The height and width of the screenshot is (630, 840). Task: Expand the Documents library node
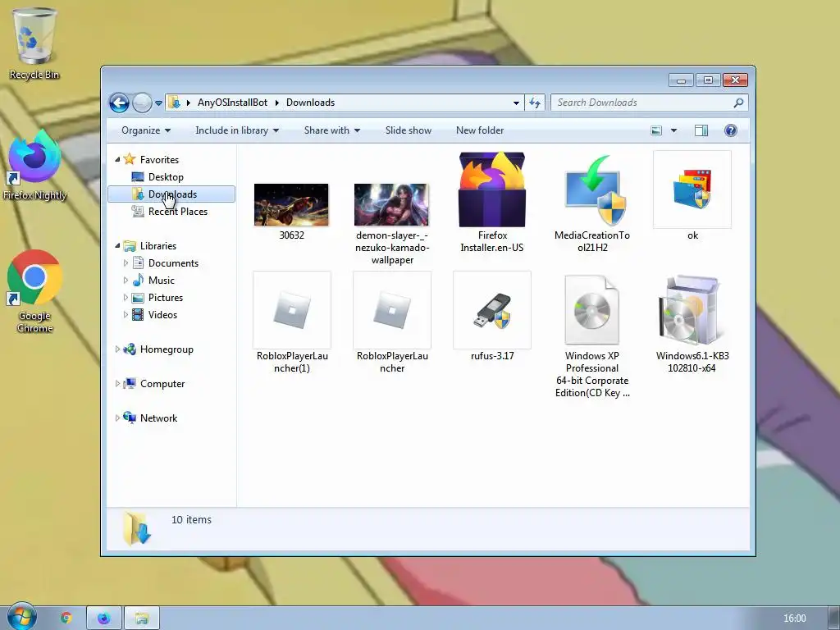click(126, 263)
